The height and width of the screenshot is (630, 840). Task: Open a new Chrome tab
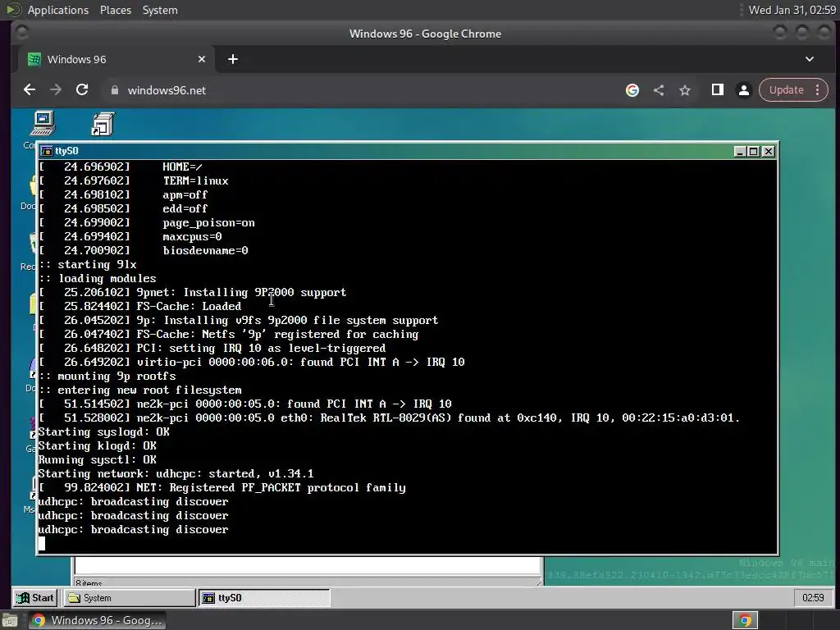[232, 59]
